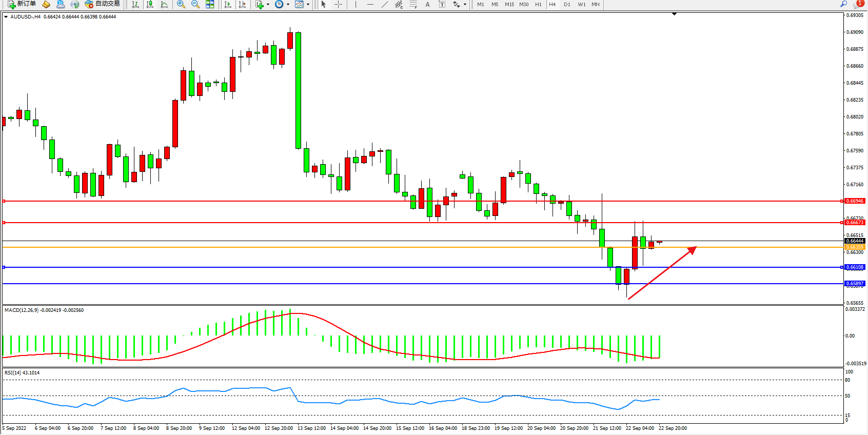Enable chart shift icon
The width and height of the screenshot is (868, 435).
point(243,4)
